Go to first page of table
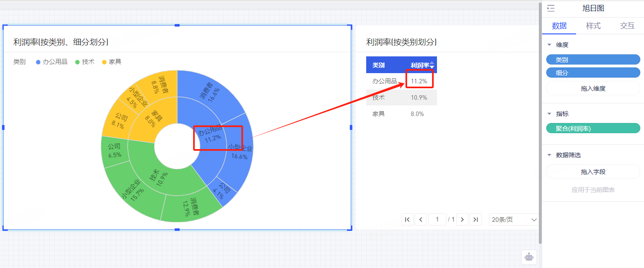Image resolution: width=644 pixels, height=268 pixels. [x=407, y=219]
